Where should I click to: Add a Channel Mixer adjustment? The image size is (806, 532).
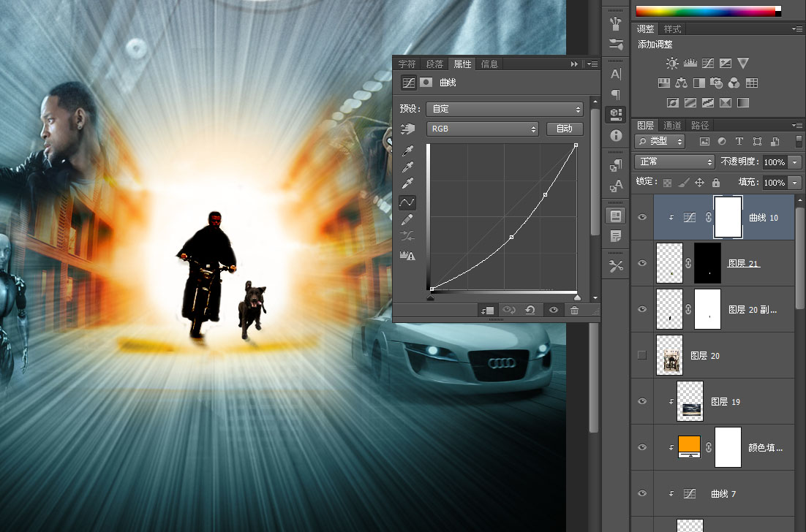click(734, 83)
